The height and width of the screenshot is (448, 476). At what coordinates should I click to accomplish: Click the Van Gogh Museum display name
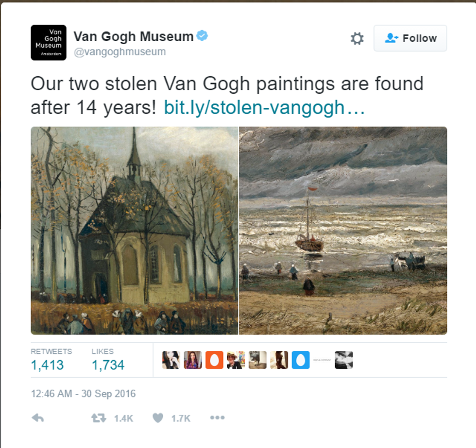pos(133,36)
